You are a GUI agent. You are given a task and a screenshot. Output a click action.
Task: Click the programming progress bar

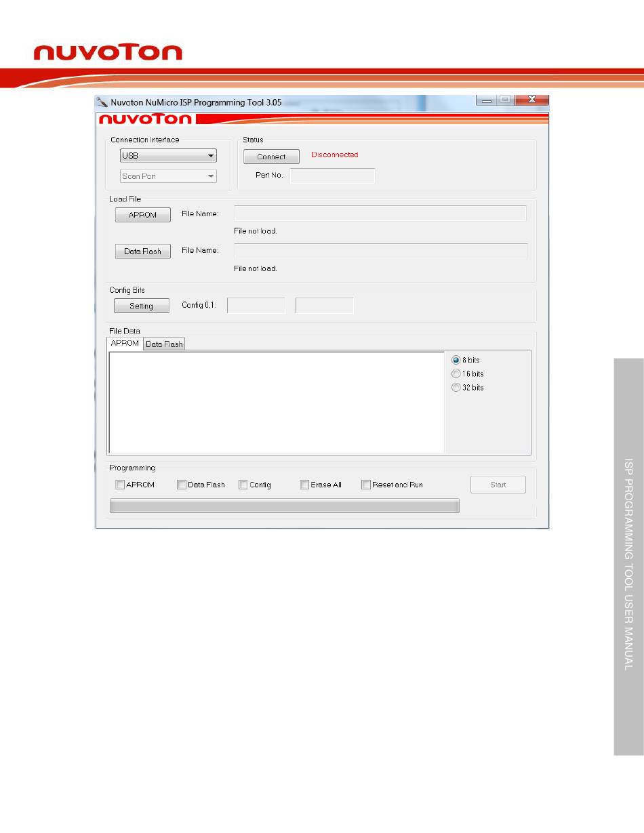pyautogui.click(x=285, y=506)
